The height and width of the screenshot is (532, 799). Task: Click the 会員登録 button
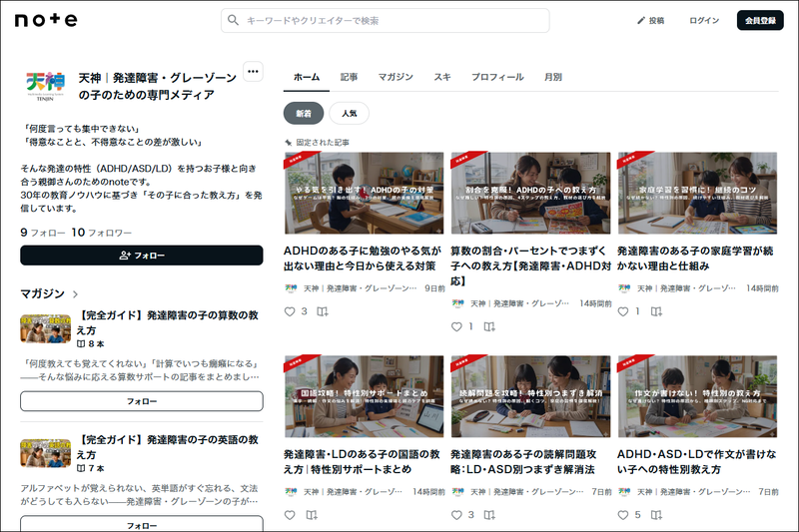click(x=760, y=20)
